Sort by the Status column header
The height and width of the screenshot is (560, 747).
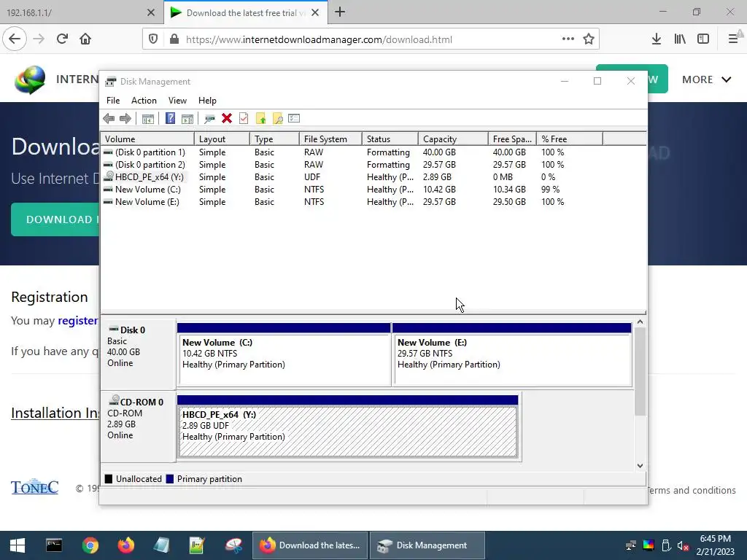click(x=390, y=139)
